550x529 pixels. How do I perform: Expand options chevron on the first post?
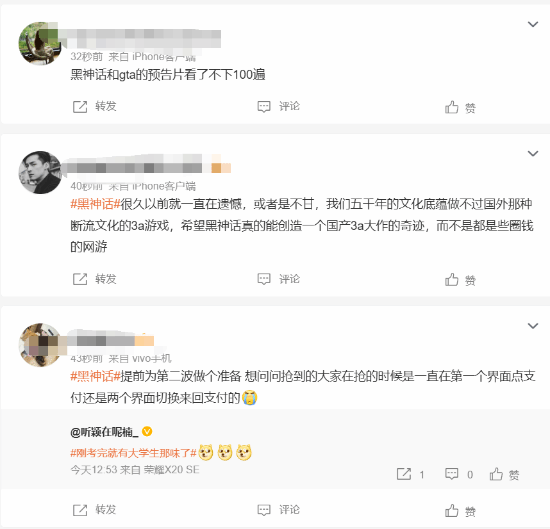pyautogui.click(x=533, y=24)
